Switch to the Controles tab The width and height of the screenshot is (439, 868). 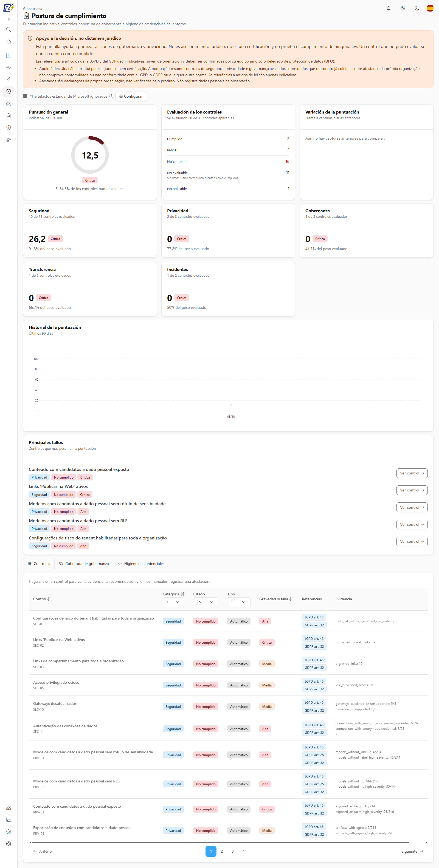coord(39,564)
